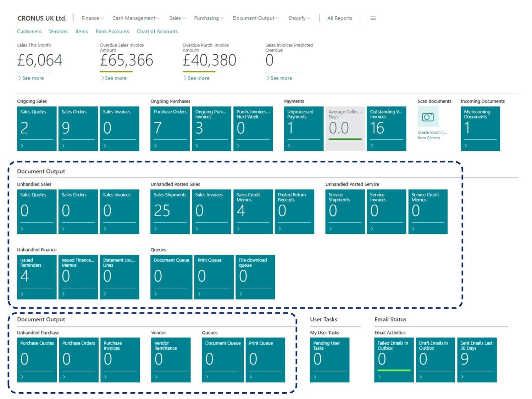
Task: Click the arrow on Unprocessed Payments tile
Action: [x=289, y=146]
